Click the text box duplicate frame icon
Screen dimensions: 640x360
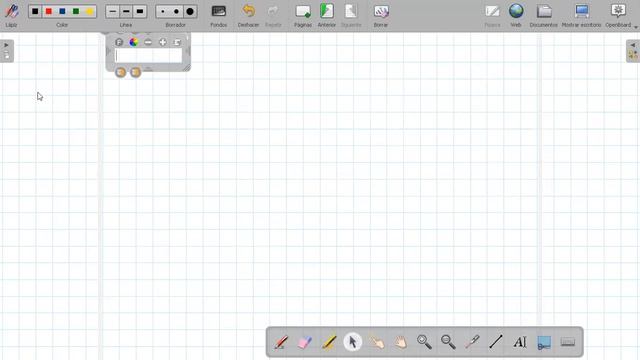(178, 42)
